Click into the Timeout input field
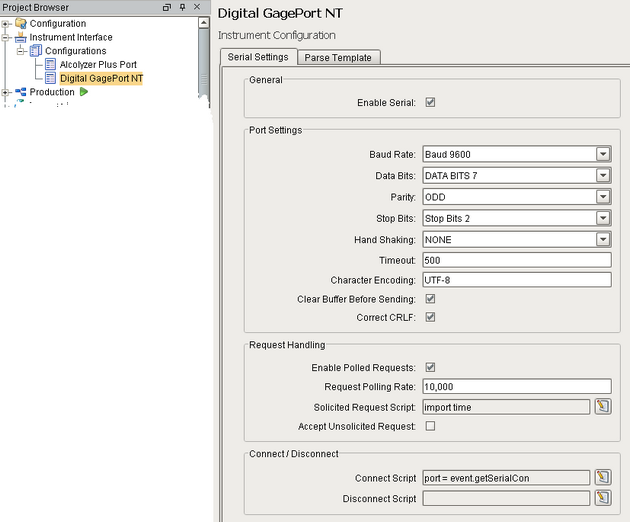 coord(515,260)
